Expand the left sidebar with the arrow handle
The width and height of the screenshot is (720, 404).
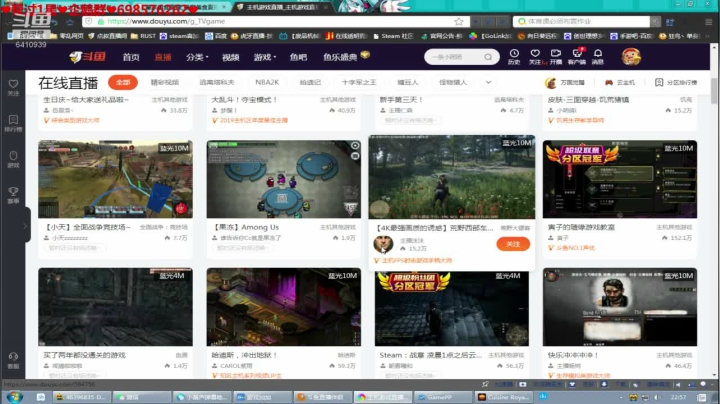(25, 225)
